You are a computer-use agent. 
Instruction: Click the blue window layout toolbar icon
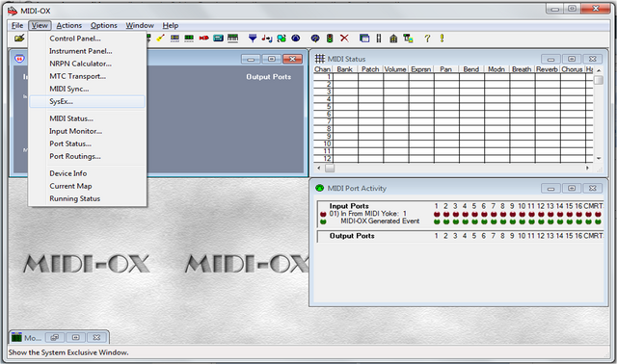coord(364,39)
